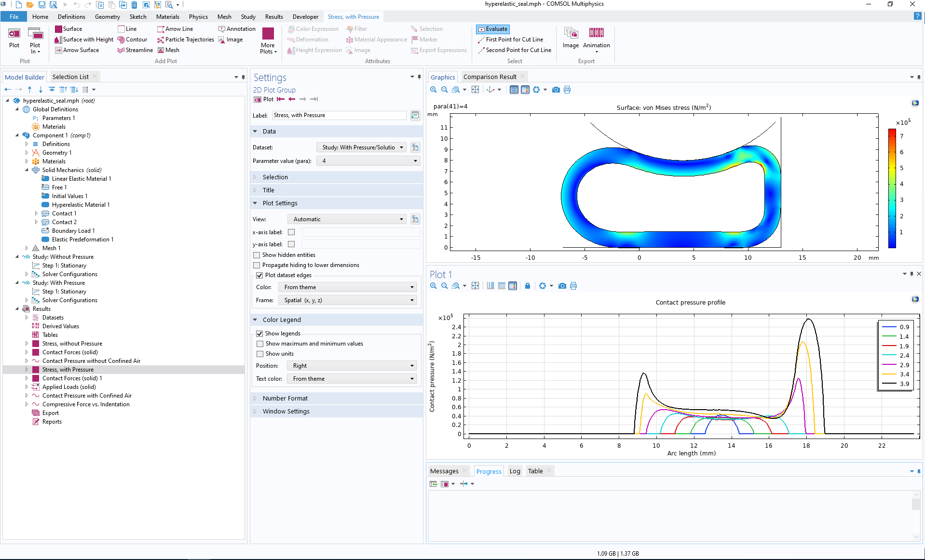
Task: Edit the Label field reading Stress, with Pressure
Action: click(339, 115)
